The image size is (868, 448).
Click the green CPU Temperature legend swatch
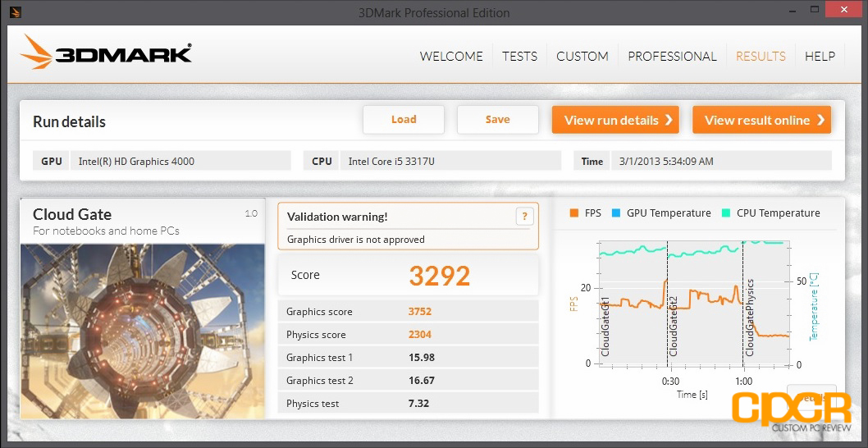coord(726,213)
